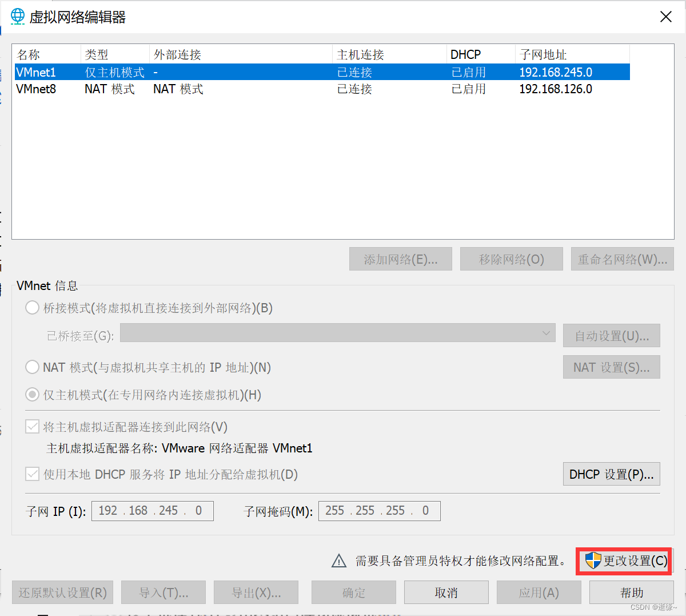The image size is (686, 616).
Task: Toggle 将主机虚拟适配器连接到此网络 checkbox
Action: click(33, 427)
